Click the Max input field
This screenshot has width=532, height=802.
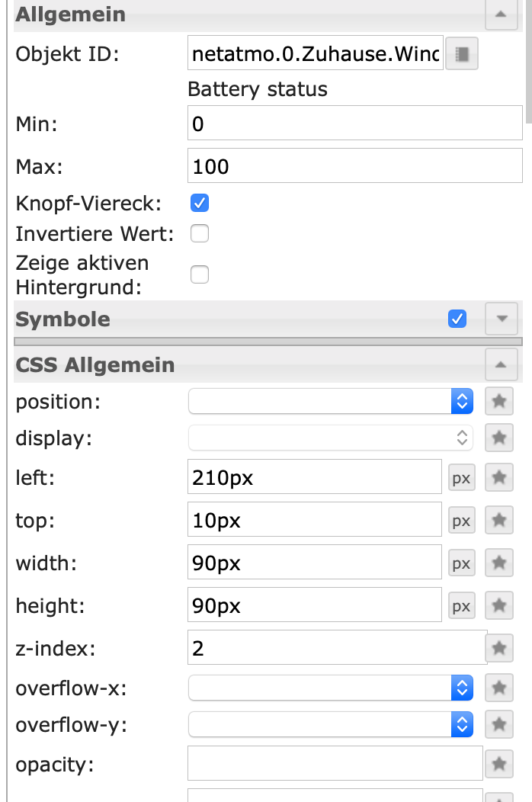coord(354,166)
